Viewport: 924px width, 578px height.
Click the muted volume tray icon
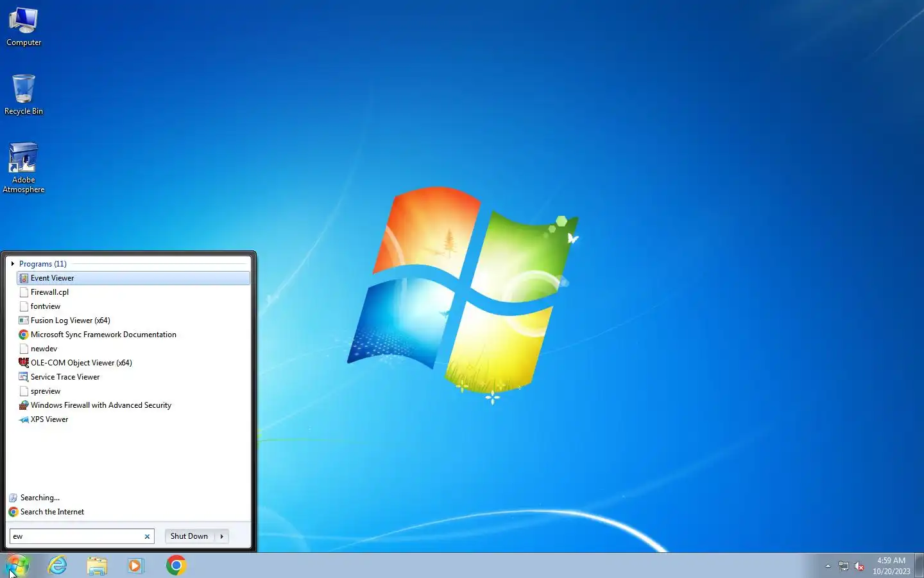tap(859, 566)
